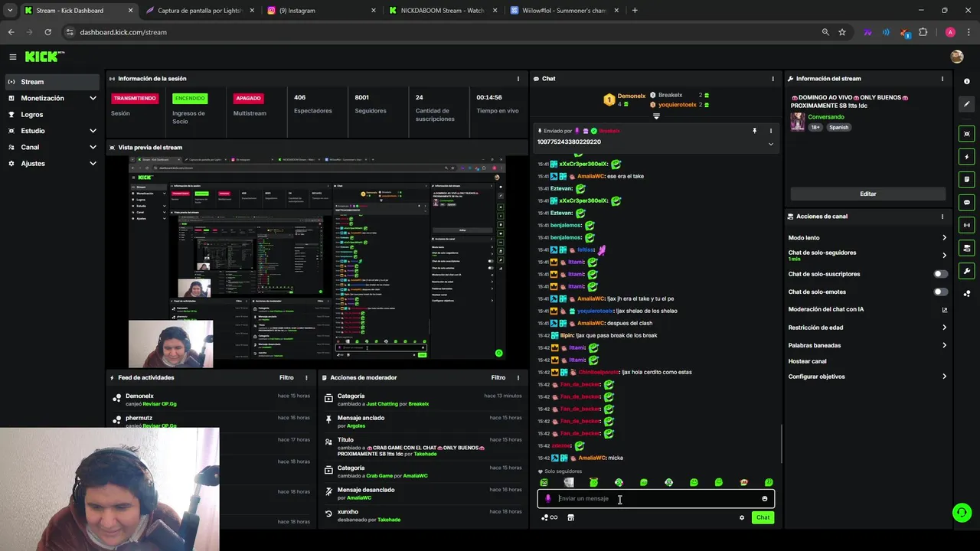
Task: Open the Chat panel three-dot menu
Action: click(x=773, y=79)
